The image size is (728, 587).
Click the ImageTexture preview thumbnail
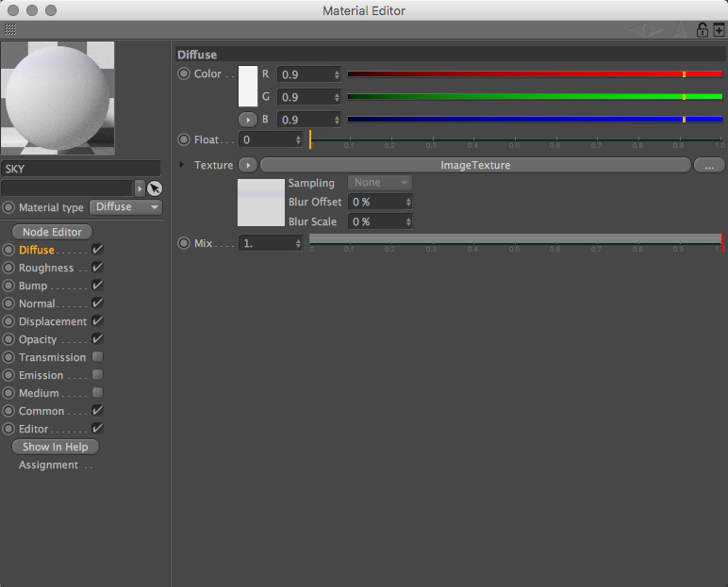click(x=261, y=203)
